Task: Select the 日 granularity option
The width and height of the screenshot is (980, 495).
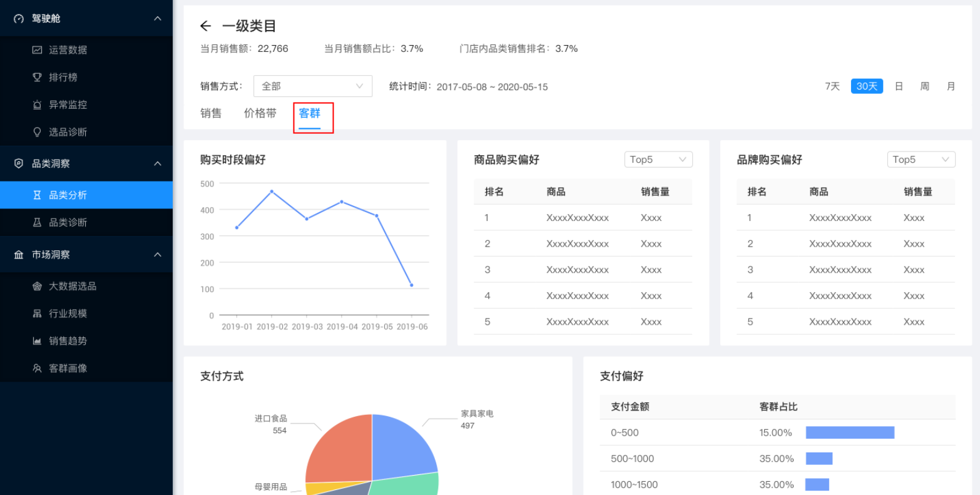Action: (899, 86)
